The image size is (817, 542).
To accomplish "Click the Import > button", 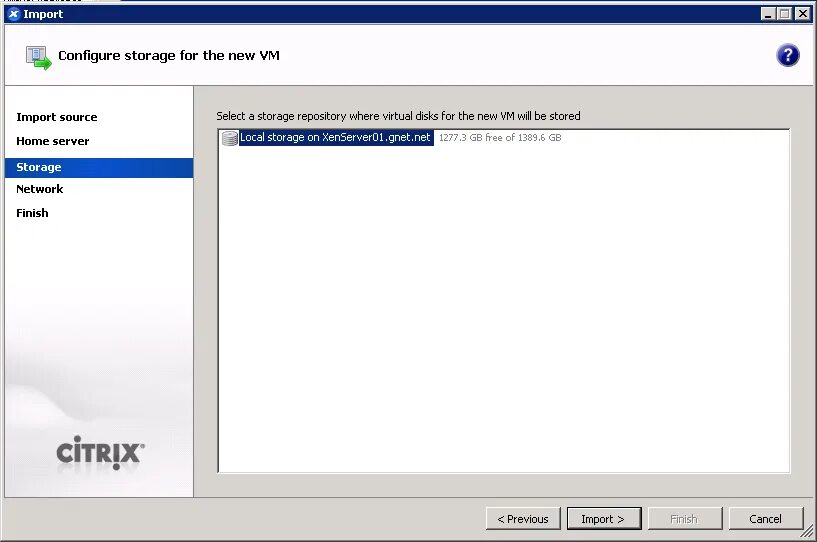I will (x=604, y=519).
